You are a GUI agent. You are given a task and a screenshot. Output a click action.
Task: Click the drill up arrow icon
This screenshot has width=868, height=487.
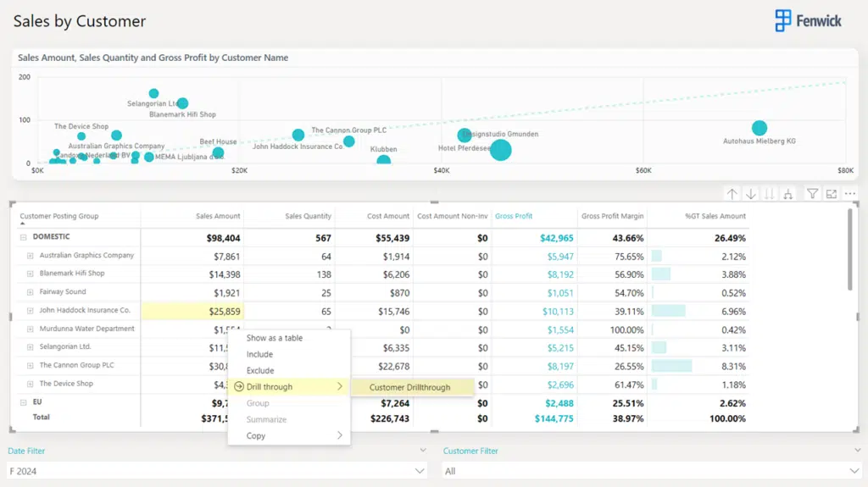tap(732, 194)
